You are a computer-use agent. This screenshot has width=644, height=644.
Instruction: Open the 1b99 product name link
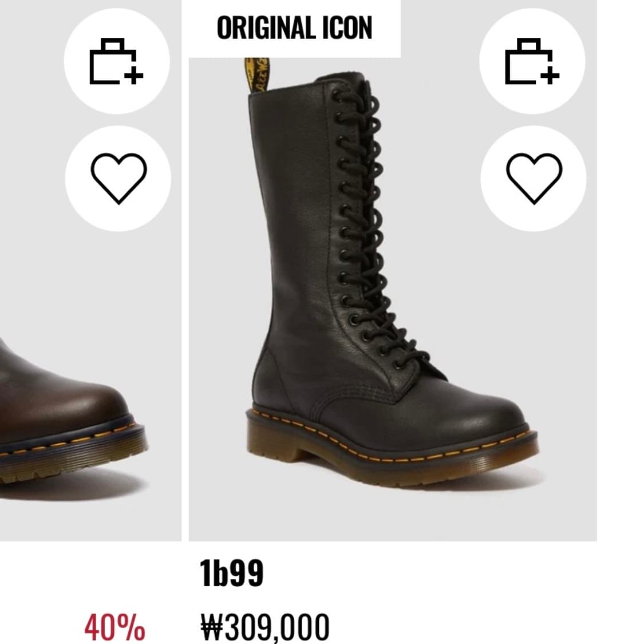click(x=231, y=573)
